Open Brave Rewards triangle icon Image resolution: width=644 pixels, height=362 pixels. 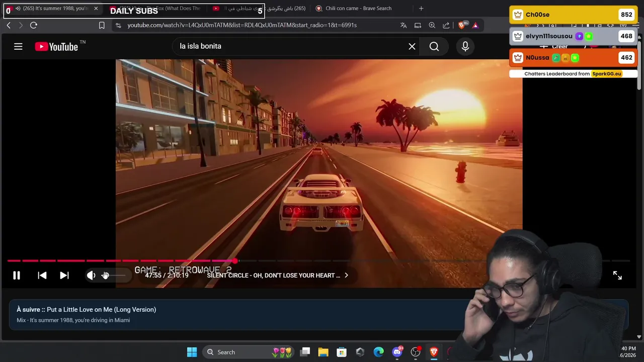point(475,25)
